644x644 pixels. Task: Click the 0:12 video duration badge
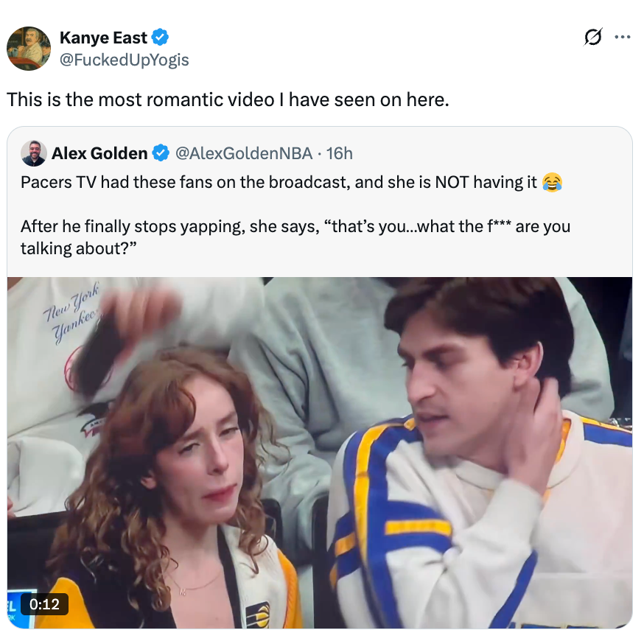tap(45, 604)
